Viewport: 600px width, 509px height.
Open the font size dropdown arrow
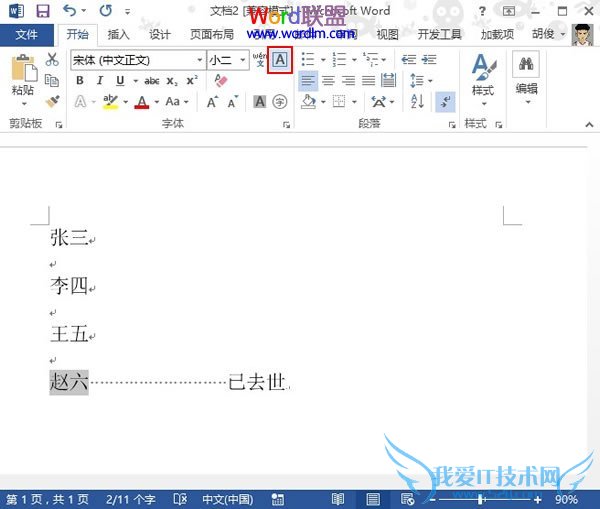pyautogui.click(x=243, y=60)
